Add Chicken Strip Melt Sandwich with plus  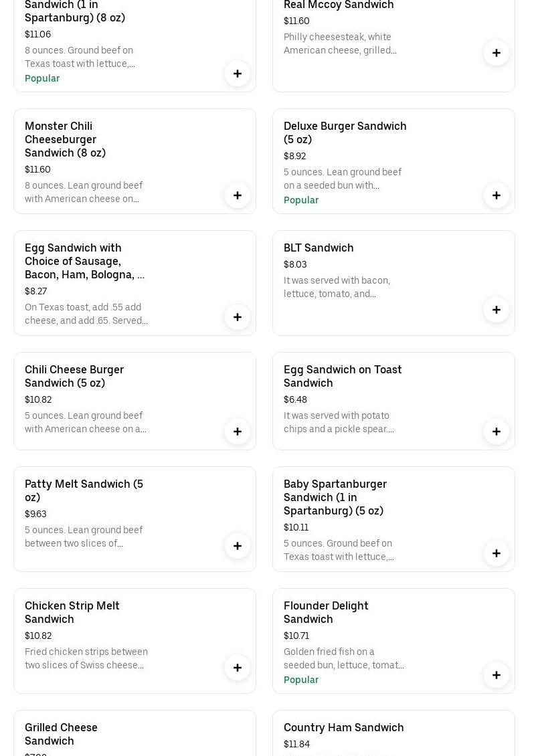[238, 668]
